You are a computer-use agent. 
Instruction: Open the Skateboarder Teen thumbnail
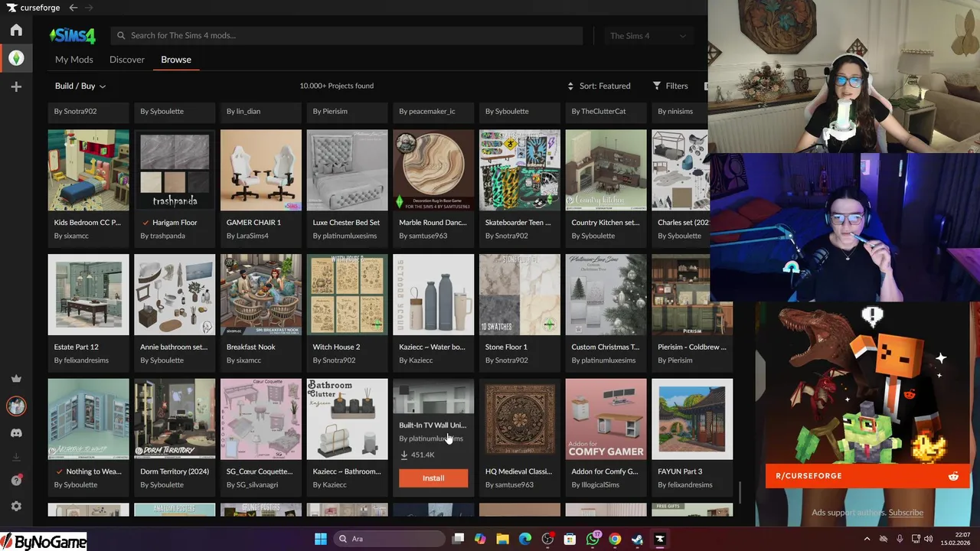520,170
